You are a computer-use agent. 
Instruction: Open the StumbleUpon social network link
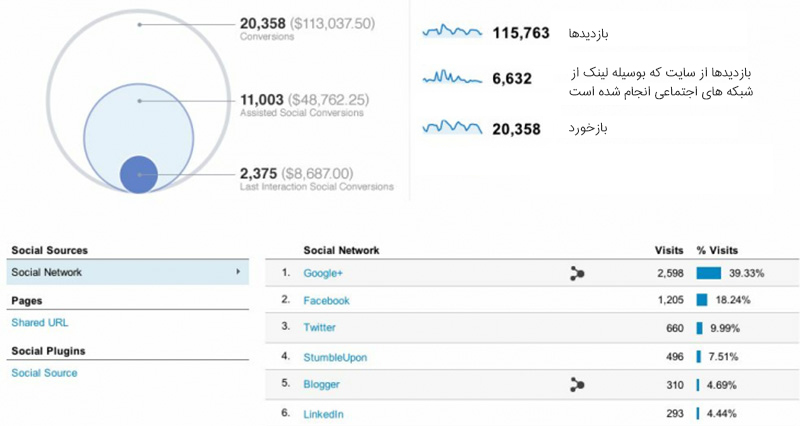(335, 357)
